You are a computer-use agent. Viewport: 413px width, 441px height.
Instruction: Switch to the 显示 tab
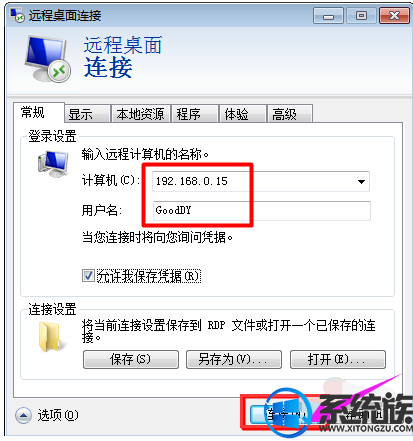coord(87,114)
